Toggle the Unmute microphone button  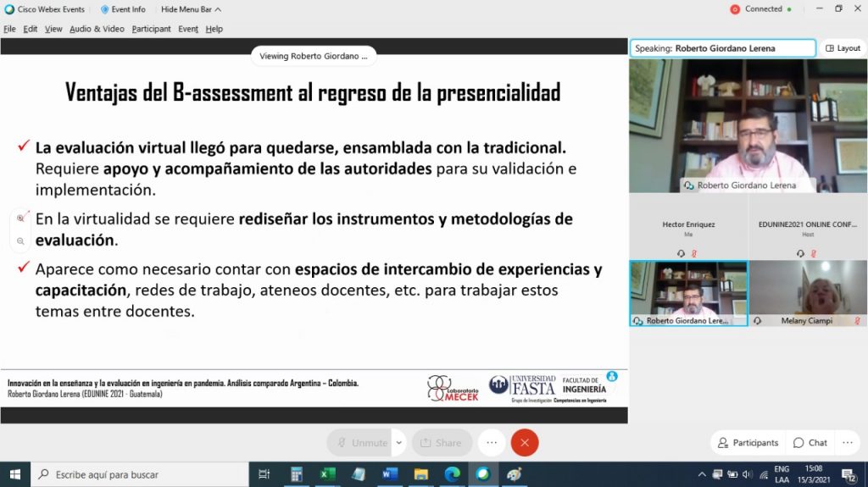click(360, 442)
